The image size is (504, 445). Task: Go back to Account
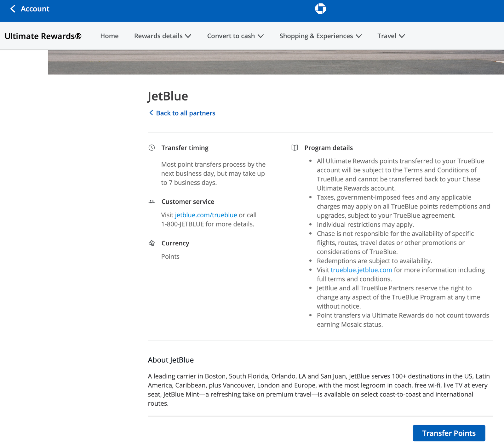point(35,9)
